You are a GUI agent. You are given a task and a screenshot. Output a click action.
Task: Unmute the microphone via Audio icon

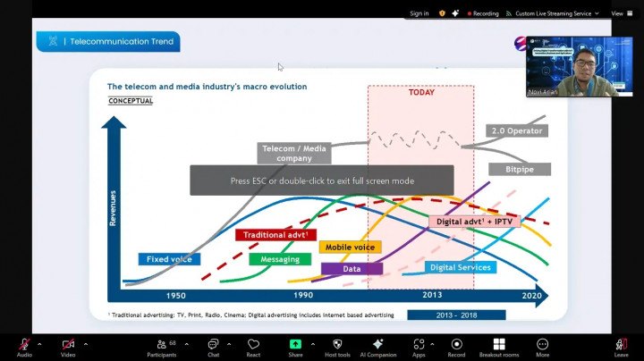pyautogui.click(x=24, y=345)
